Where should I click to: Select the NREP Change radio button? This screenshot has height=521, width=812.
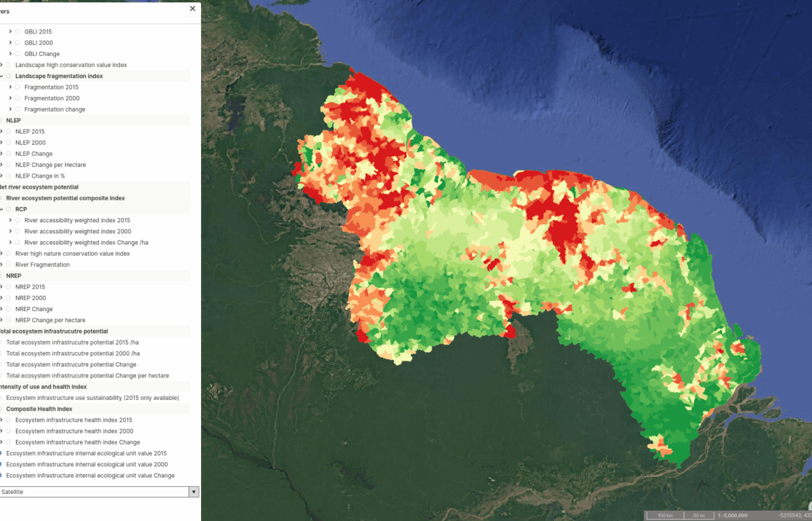pyautogui.click(x=9, y=309)
